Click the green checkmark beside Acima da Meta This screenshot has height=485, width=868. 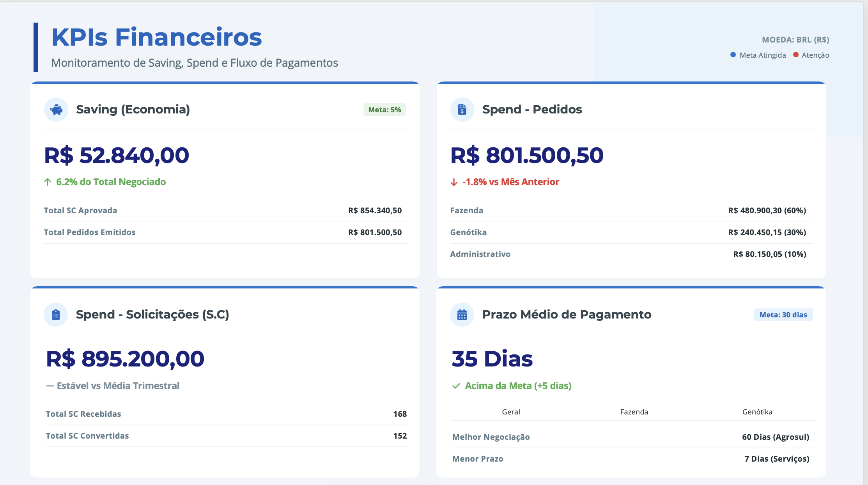tap(456, 386)
